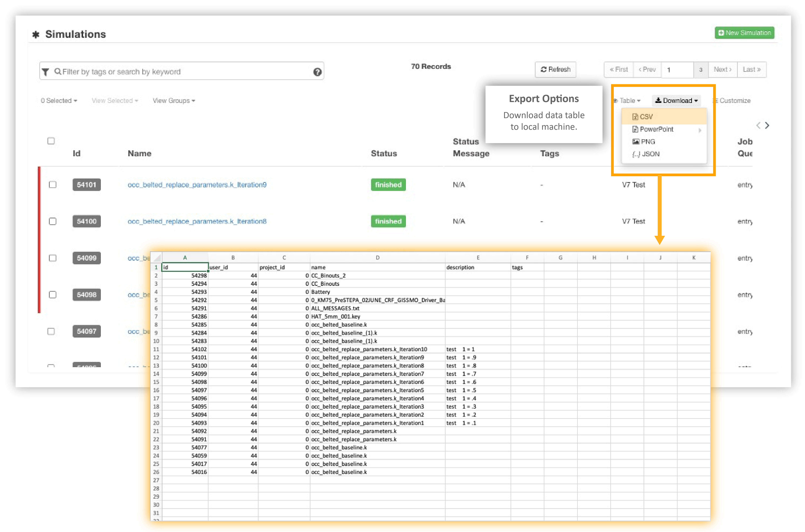
Task: Go to First page
Action: pos(619,69)
